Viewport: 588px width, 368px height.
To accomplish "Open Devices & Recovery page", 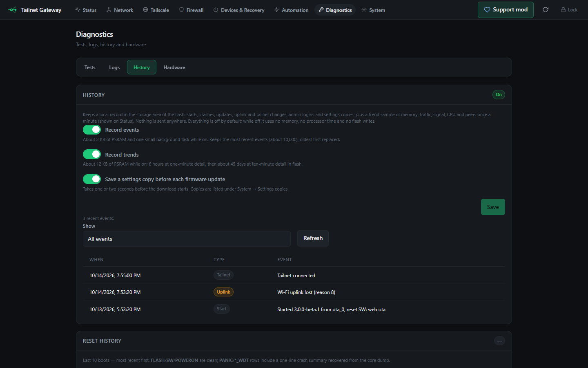I will tap(239, 10).
